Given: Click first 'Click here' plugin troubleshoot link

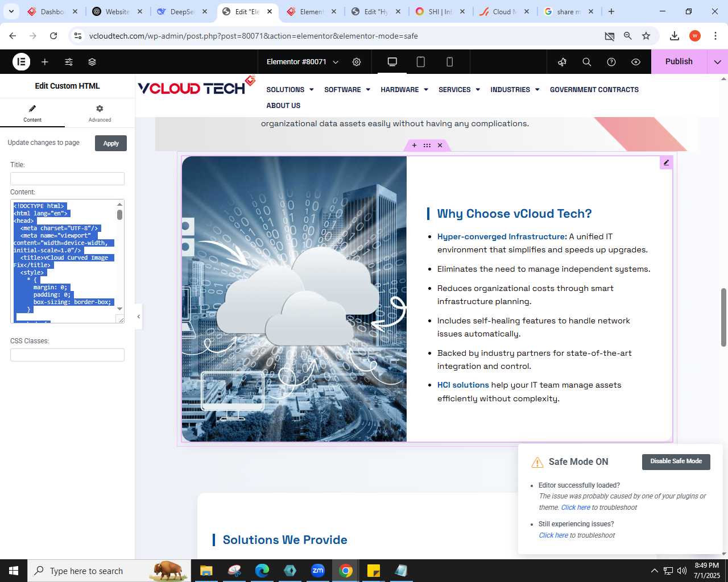Looking at the screenshot, I should [x=576, y=508].
